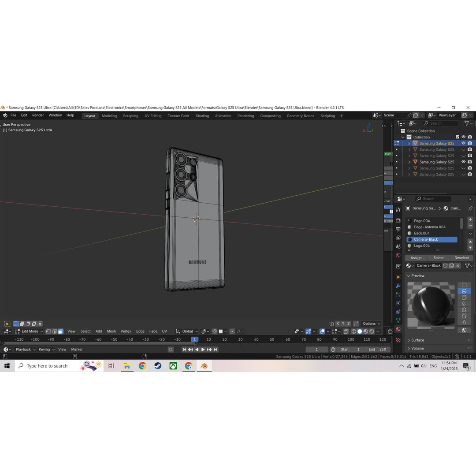Switch viewport shading to Material Preview
Screen dimensions: 476x476
[366, 331]
